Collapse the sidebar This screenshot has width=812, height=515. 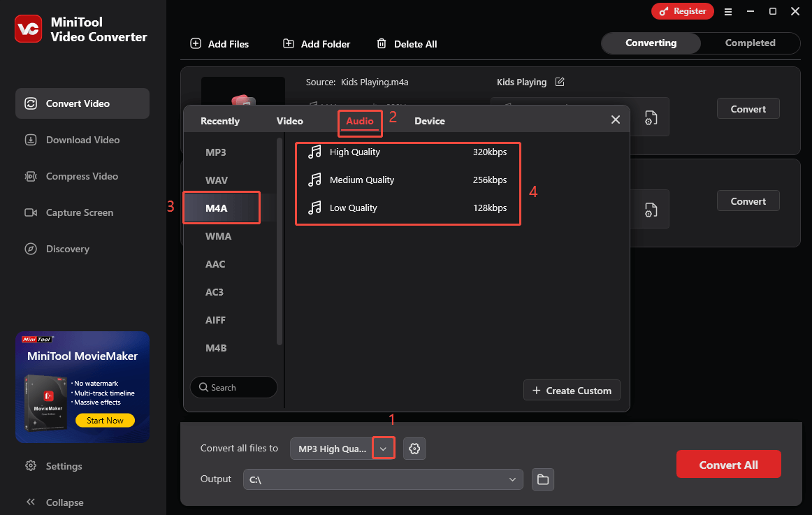tap(55, 502)
